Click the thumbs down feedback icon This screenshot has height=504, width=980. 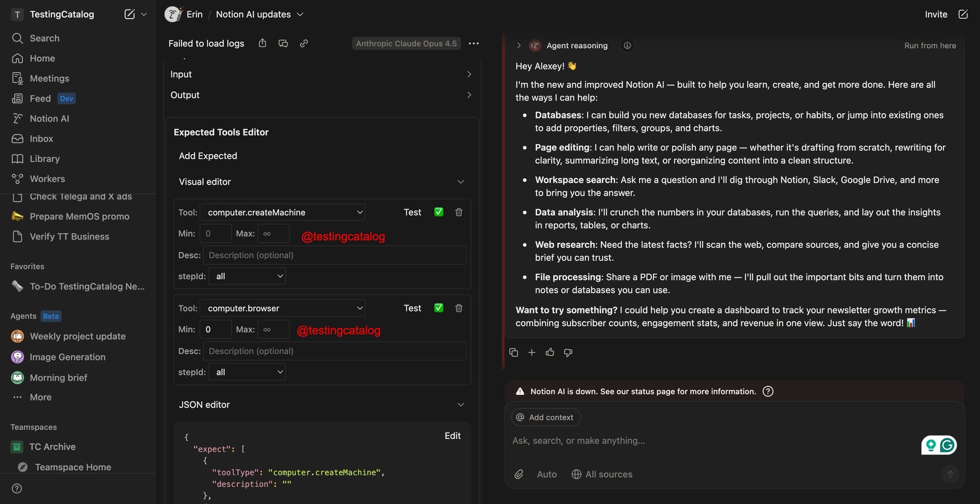click(x=568, y=352)
